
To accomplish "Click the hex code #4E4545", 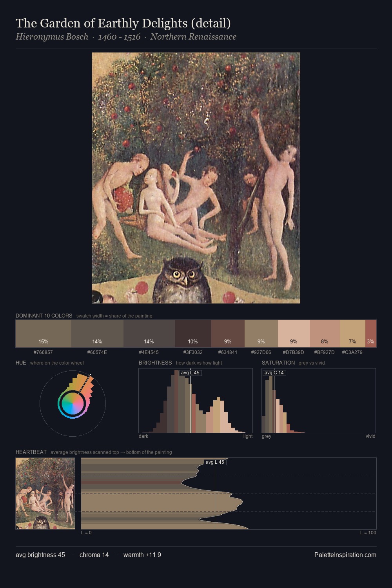I will pyautogui.click(x=149, y=352).
